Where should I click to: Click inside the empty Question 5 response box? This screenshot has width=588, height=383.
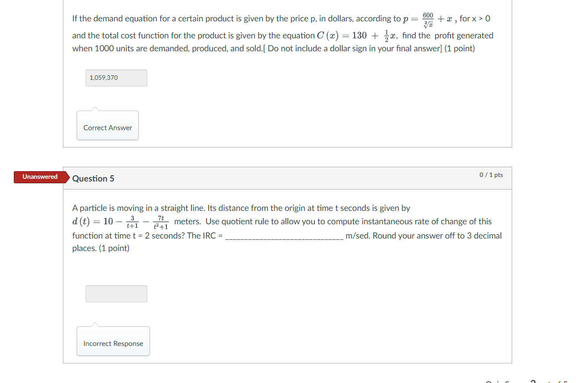pos(116,293)
